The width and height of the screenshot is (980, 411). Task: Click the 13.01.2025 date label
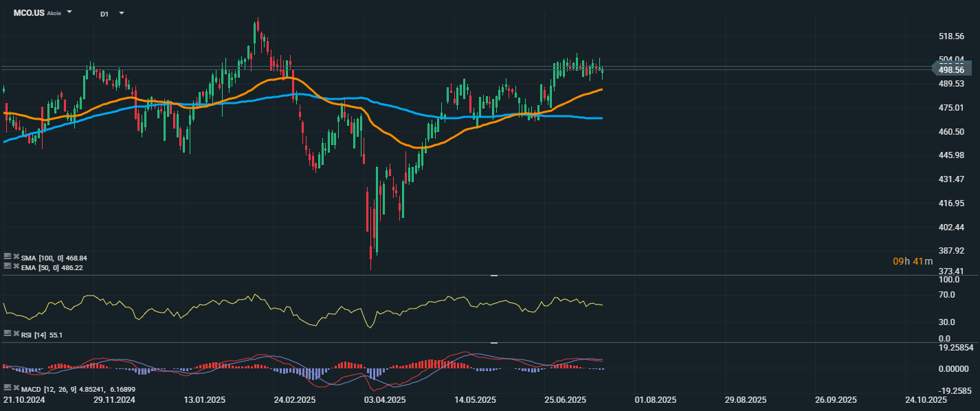click(x=204, y=400)
